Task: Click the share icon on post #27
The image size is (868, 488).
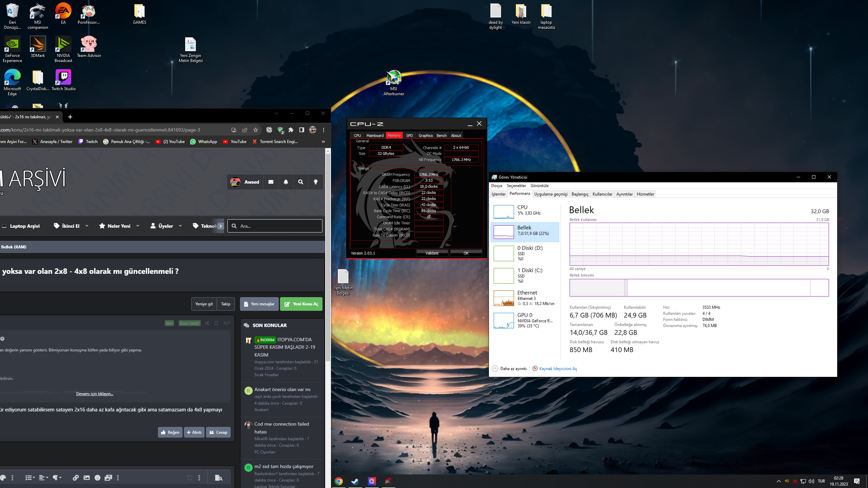Action: point(207,323)
